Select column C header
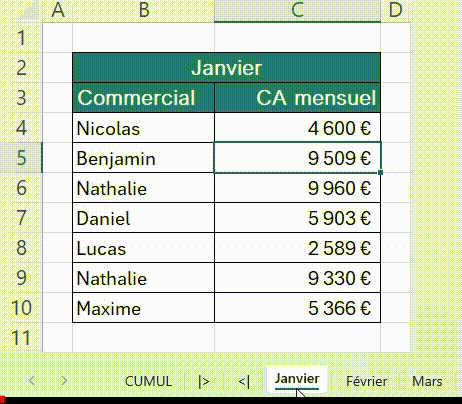 click(x=297, y=11)
